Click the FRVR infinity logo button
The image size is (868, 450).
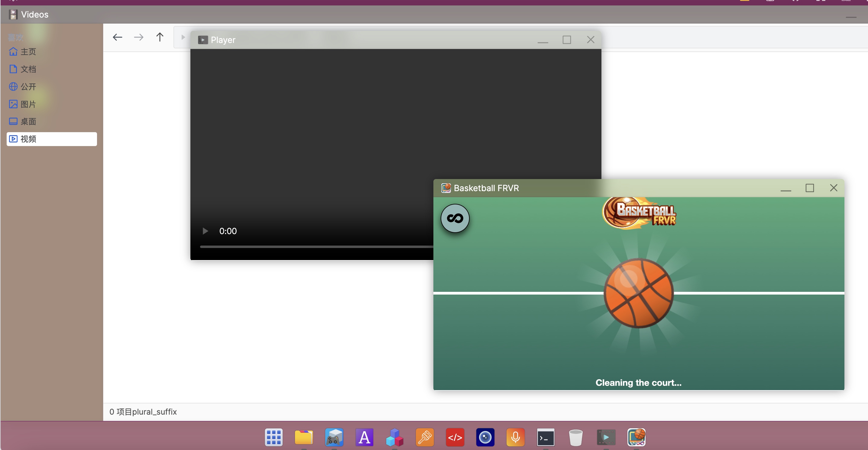[455, 218]
